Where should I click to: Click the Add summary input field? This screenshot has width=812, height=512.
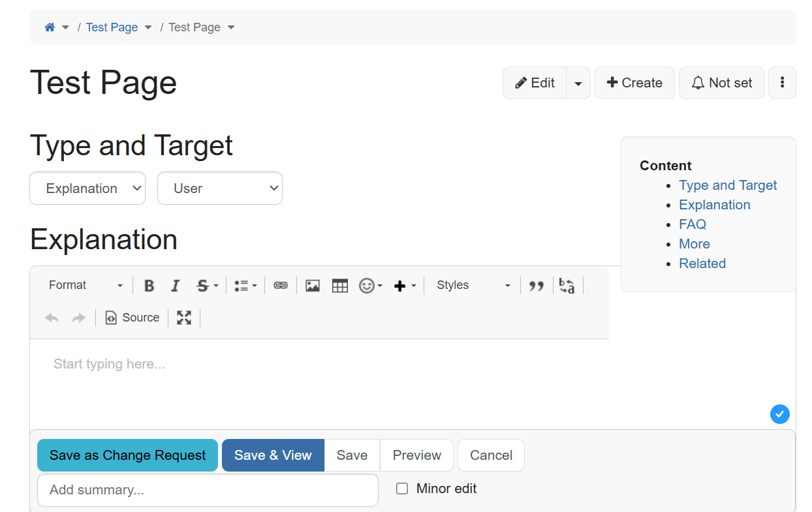(208, 490)
